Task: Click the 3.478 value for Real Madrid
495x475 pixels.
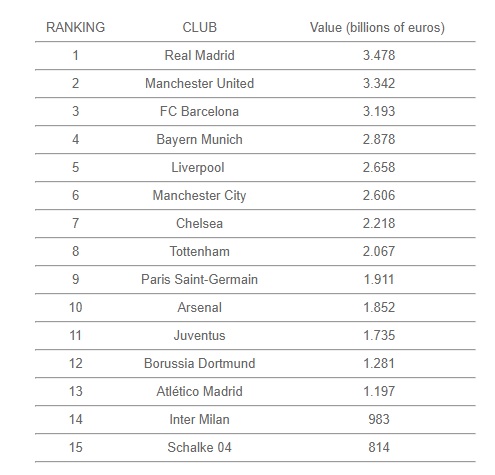Action: pos(379,55)
